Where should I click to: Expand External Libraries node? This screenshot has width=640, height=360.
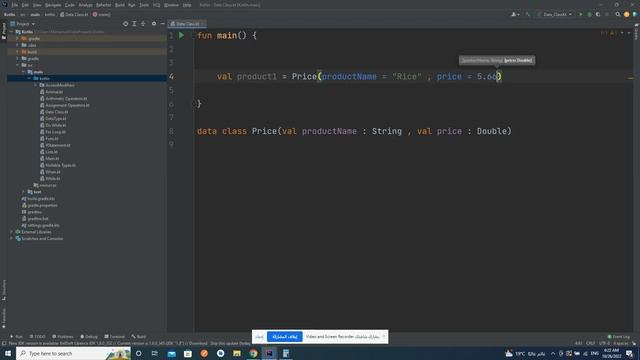tap(11, 232)
